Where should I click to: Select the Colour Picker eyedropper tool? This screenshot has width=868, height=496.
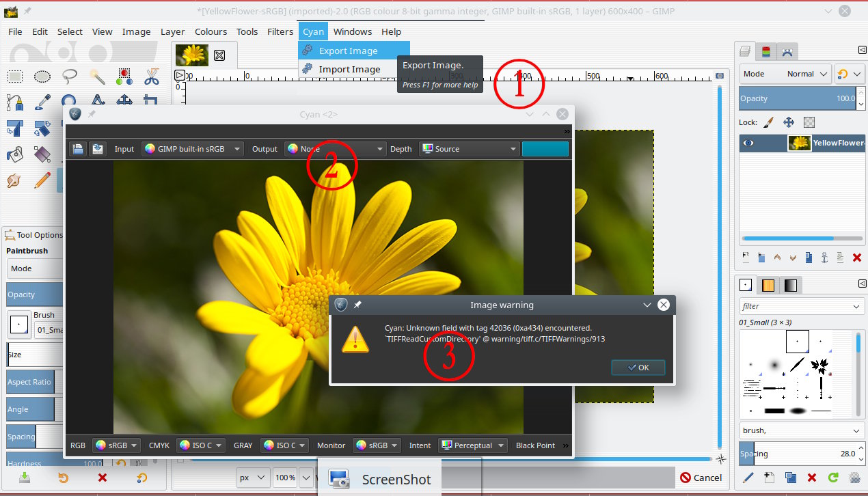coord(42,102)
